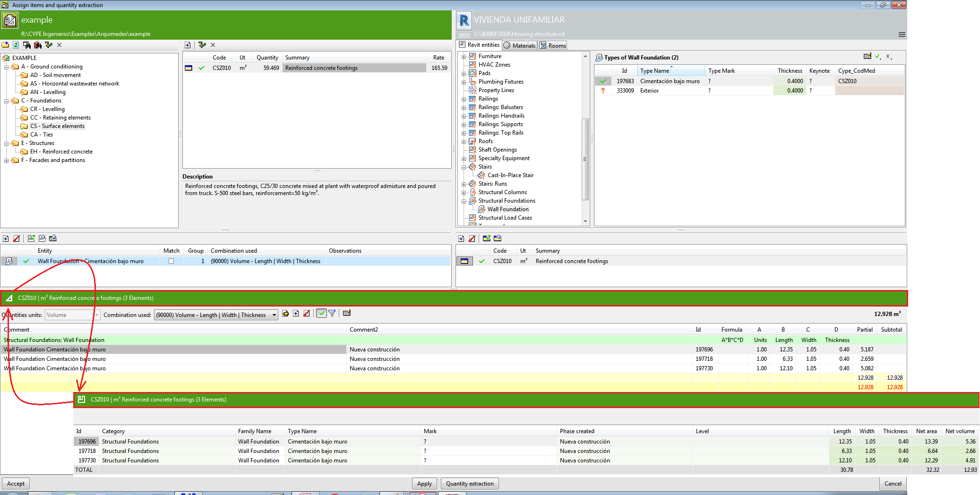Click the red-slash delete icon above right Summary list
The width and height of the screenshot is (980, 495).
click(472, 239)
